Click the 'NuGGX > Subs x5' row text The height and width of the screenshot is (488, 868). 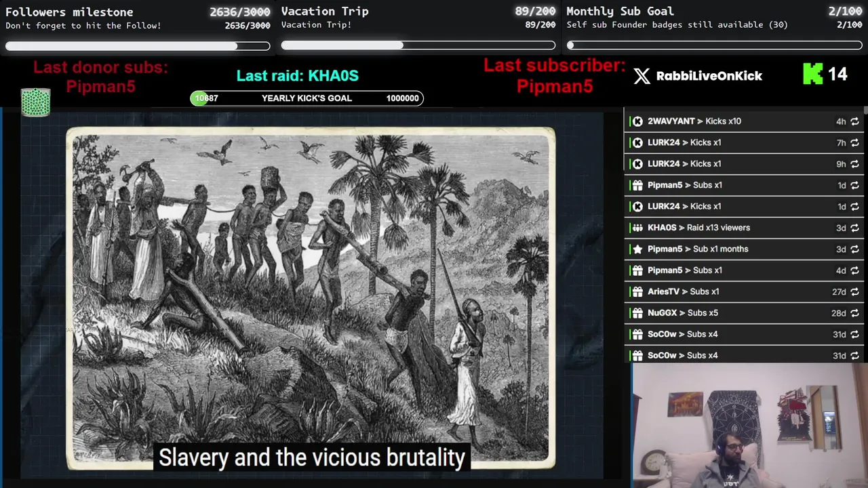point(683,313)
